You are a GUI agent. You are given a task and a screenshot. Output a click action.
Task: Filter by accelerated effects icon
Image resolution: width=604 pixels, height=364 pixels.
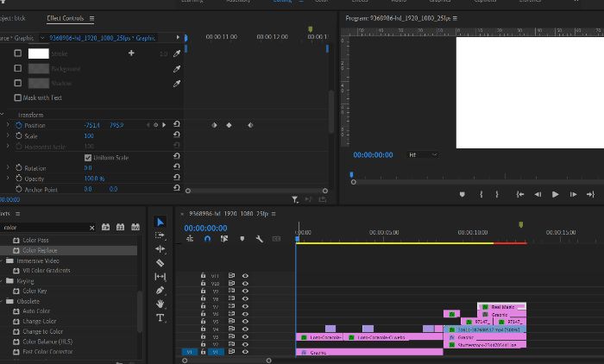[x=105, y=227]
